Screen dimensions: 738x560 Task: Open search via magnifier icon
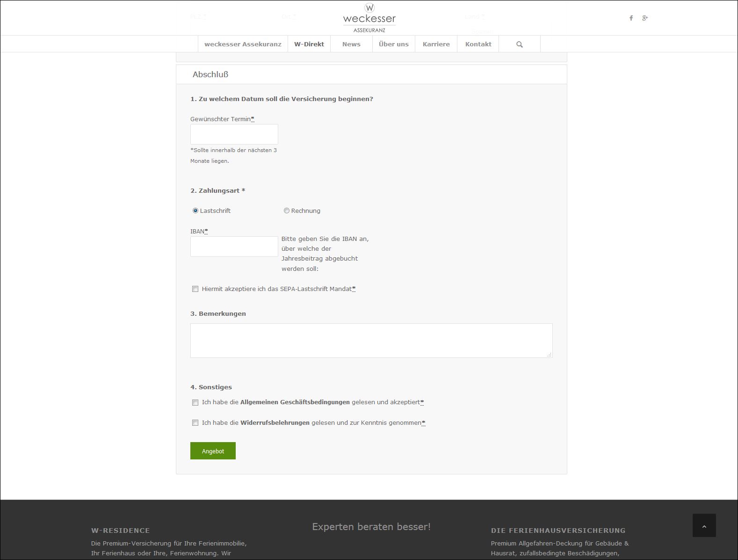pos(519,44)
